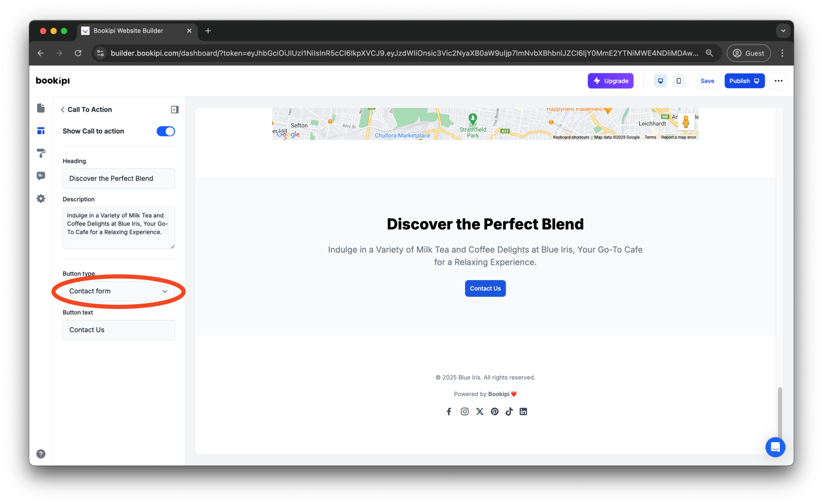
Task: Expand the browser tab search chevron
Action: 783,31
